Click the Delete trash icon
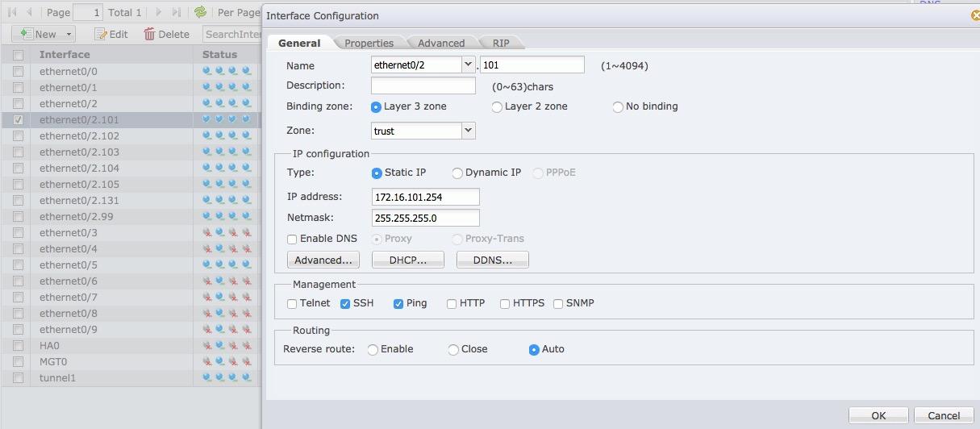 [x=149, y=34]
